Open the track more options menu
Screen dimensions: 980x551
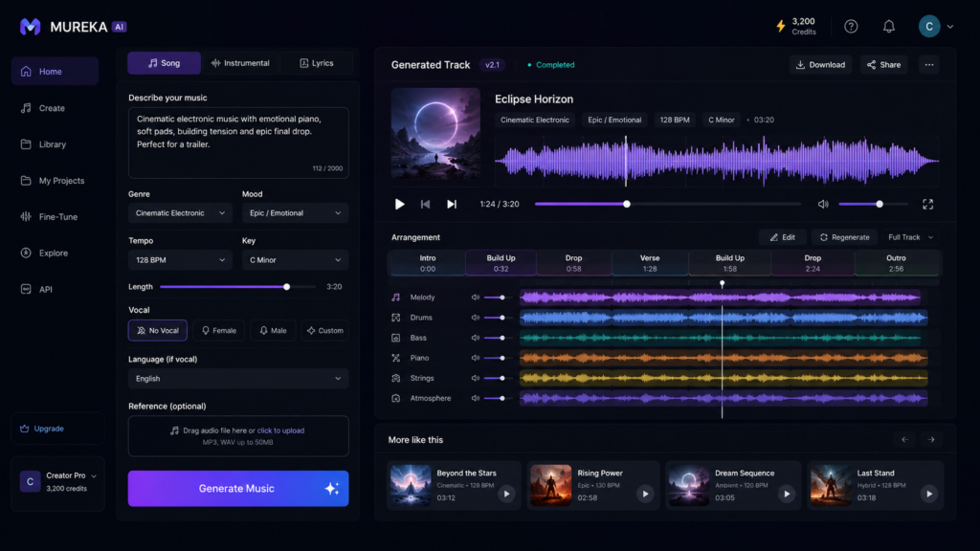(x=929, y=64)
